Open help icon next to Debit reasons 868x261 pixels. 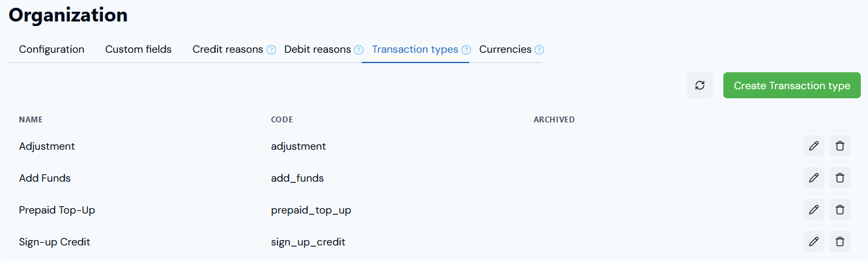coord(358,49)
